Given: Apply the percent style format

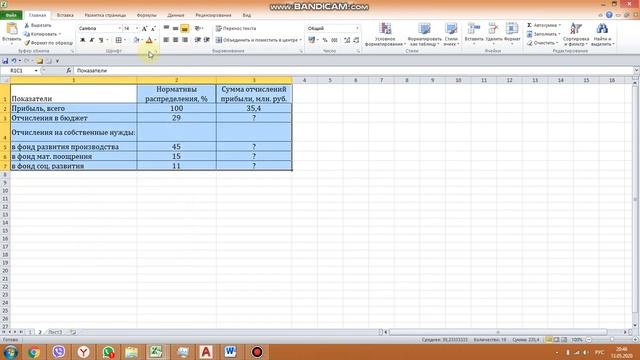Looking at the screenshot, I should [x=325, y=40].
